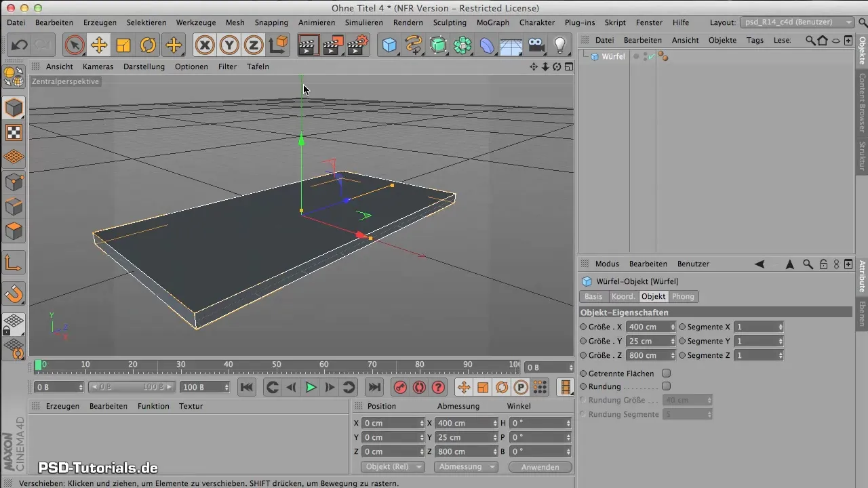868x488 pixels.
Task: Open the floor/environment objects icon
Action: (511, 45)
